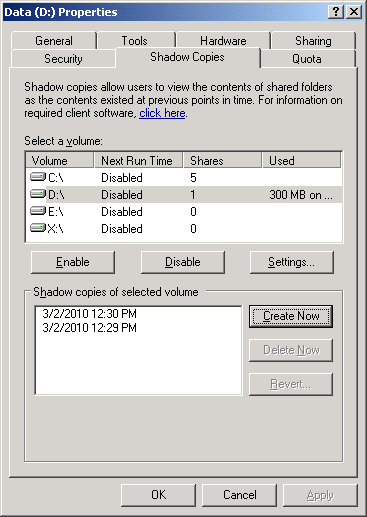Click the Shares column header

(x=222, y=161)
